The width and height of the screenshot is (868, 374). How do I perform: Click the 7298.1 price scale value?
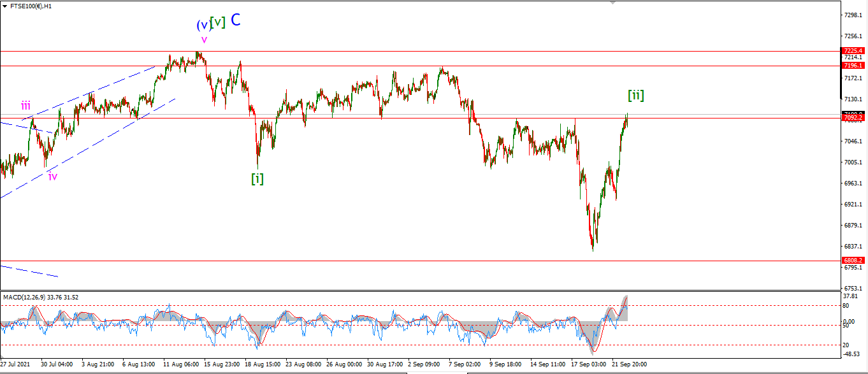pos(852,15)
